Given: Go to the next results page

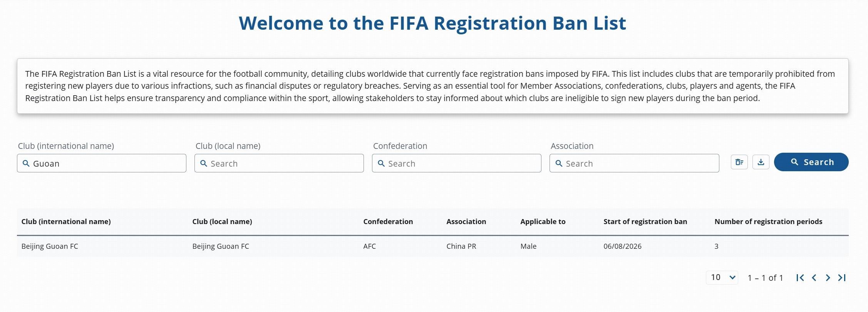Looking at the screenshot, I should point(828,278).
